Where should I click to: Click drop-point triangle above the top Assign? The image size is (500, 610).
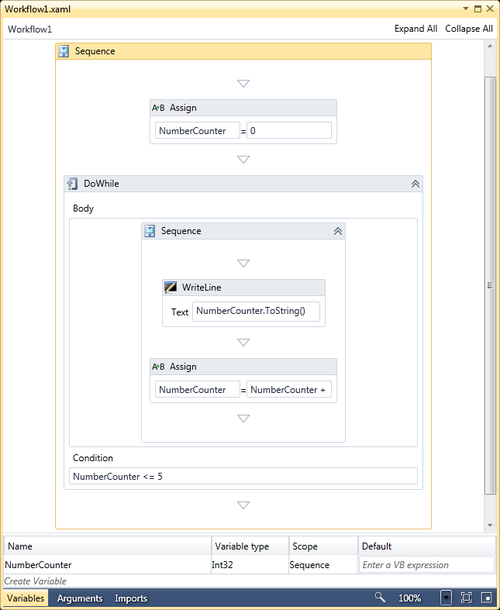pos(243,83)
